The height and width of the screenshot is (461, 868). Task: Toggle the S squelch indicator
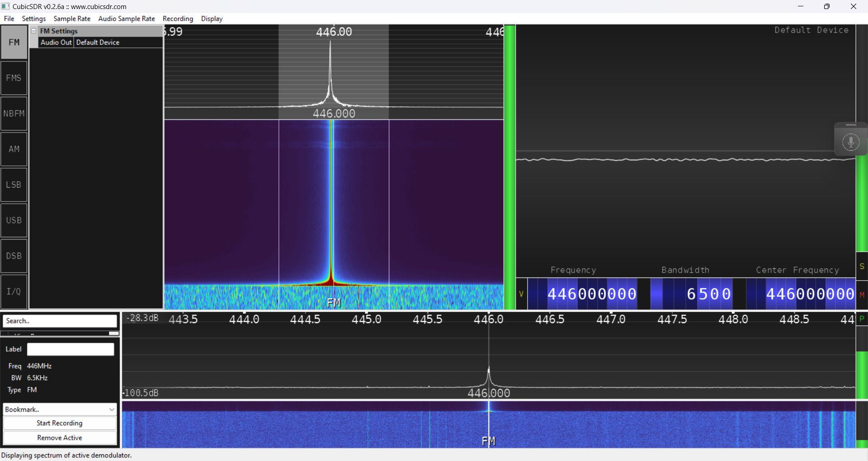863,267
